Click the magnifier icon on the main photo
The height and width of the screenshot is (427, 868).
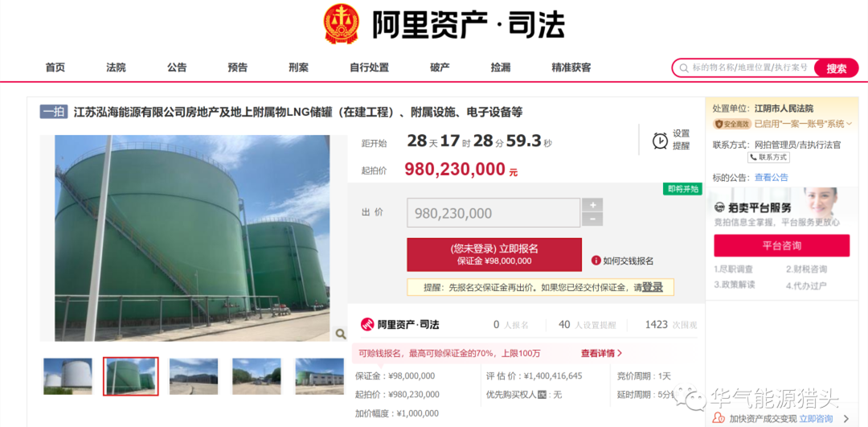tap(341, 334)
